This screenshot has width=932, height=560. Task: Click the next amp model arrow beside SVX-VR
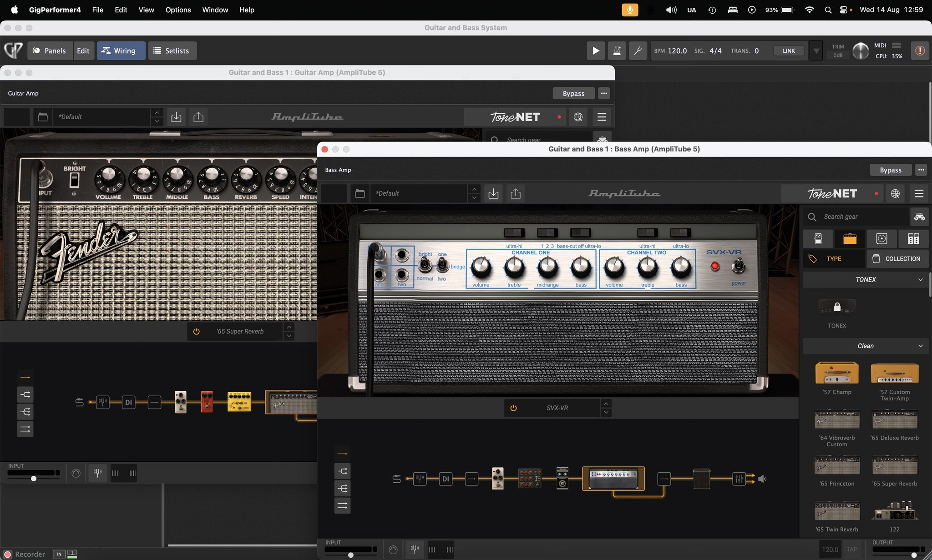click(606, 413)
